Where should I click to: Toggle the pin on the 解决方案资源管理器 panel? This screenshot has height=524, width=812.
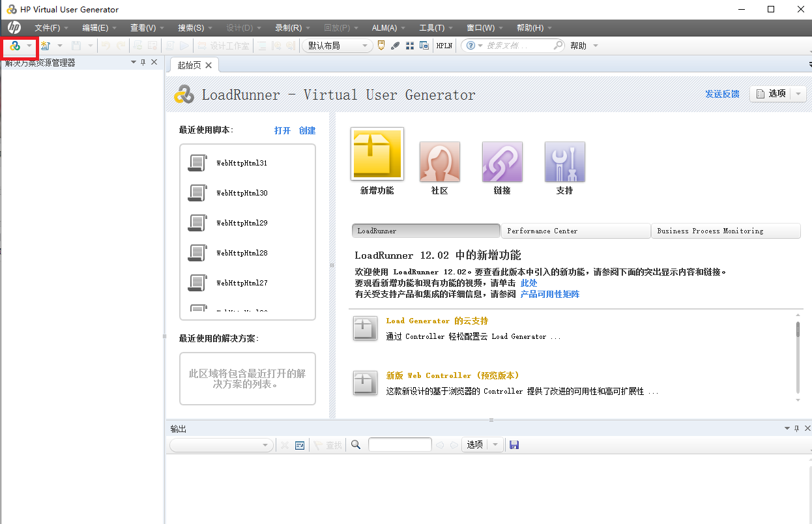pos(143,62)
